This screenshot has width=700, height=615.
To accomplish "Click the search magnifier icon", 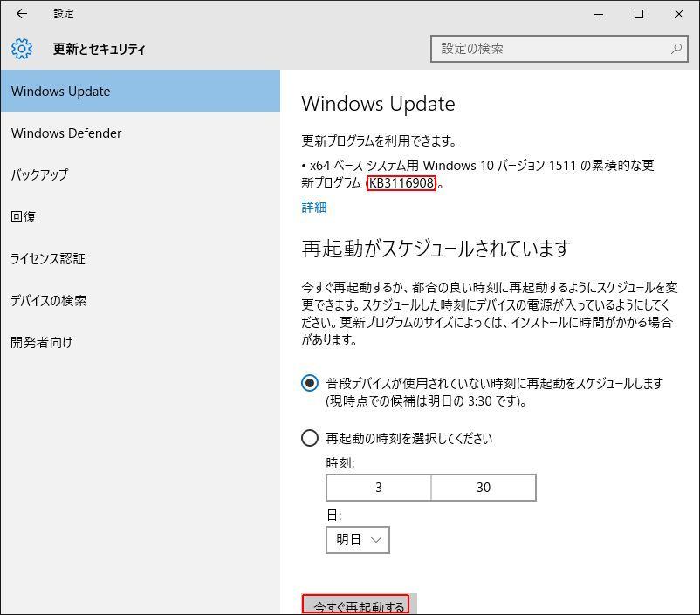I will tap(676, 49).
